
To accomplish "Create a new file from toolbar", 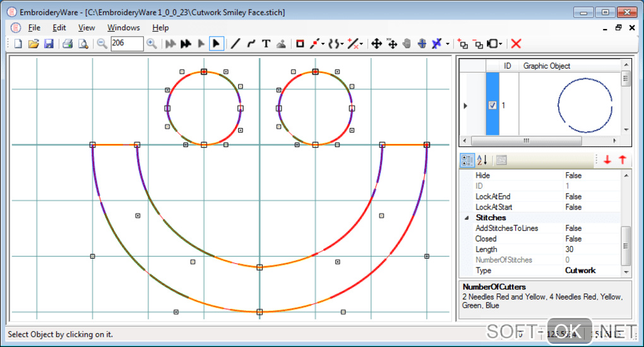I will (x=18, y=44).
